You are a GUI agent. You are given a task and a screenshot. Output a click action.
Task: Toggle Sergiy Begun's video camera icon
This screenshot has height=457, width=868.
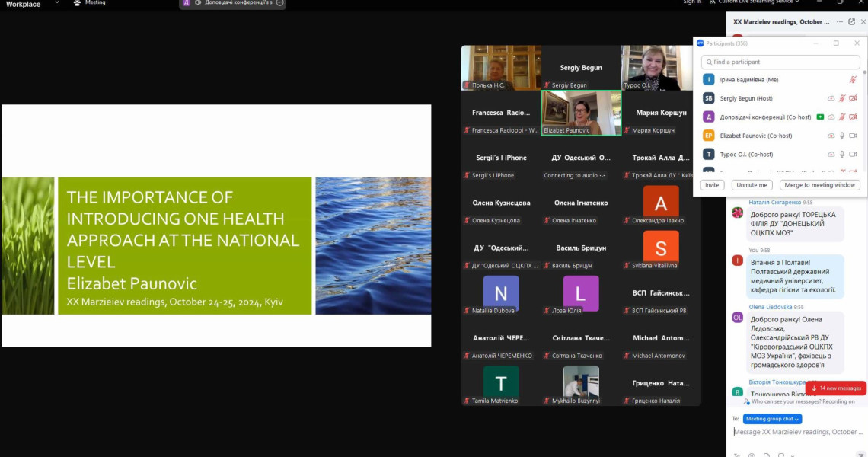click(x=853, y=98)
